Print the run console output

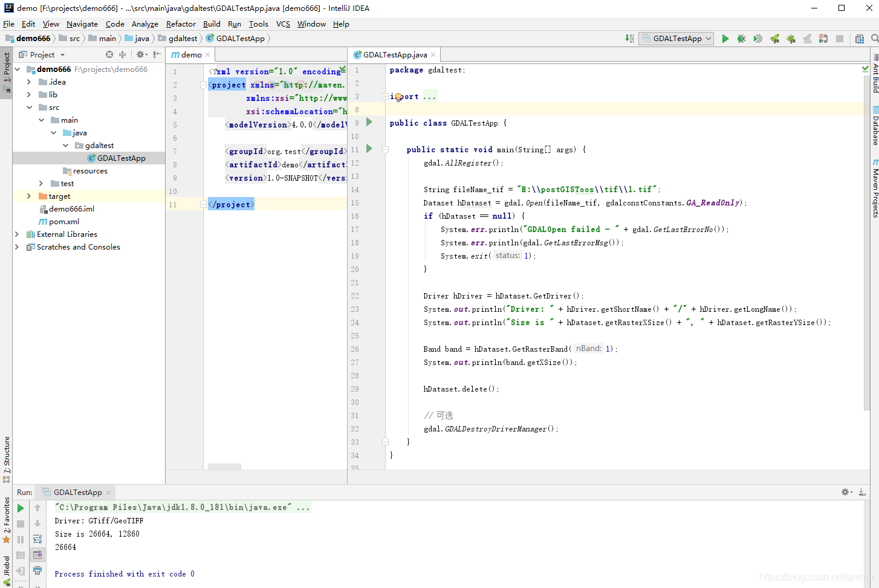pos(37,570)
